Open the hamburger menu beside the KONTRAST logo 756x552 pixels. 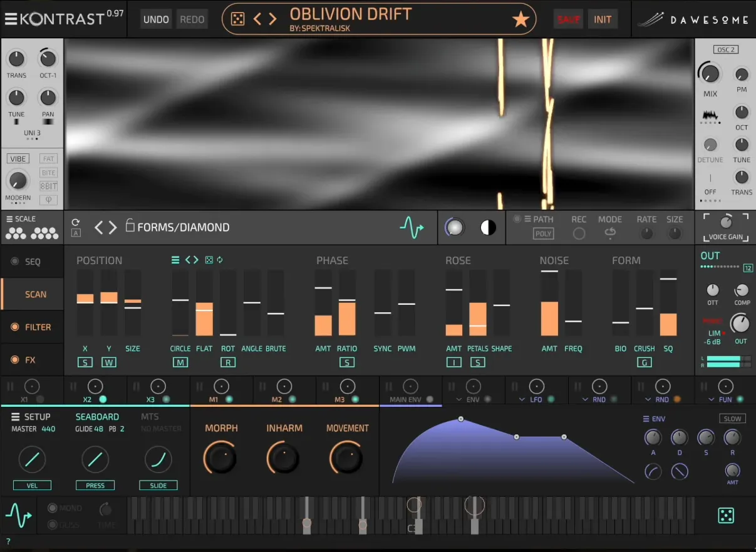pos(11,19)
